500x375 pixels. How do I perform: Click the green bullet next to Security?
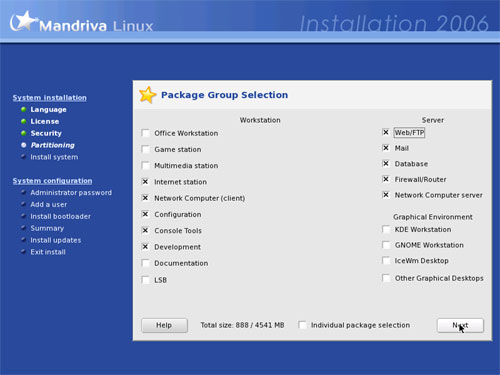pyautogui.click(x=23, y=133)
